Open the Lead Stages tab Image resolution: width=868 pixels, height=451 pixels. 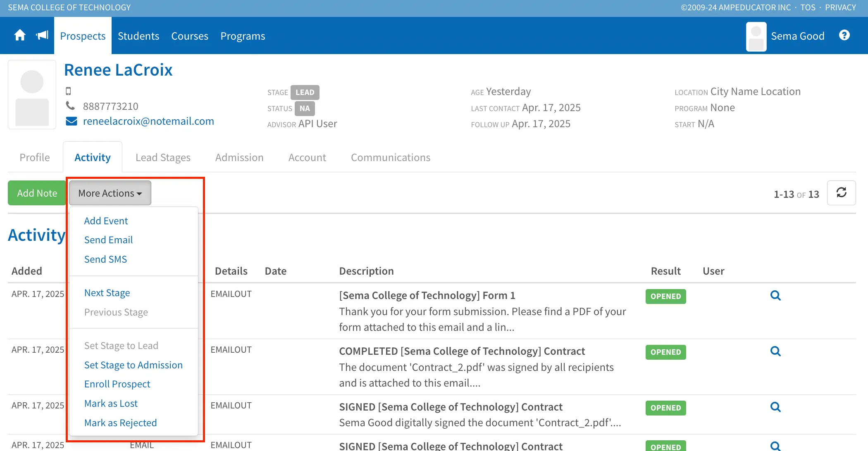(163, 157)
